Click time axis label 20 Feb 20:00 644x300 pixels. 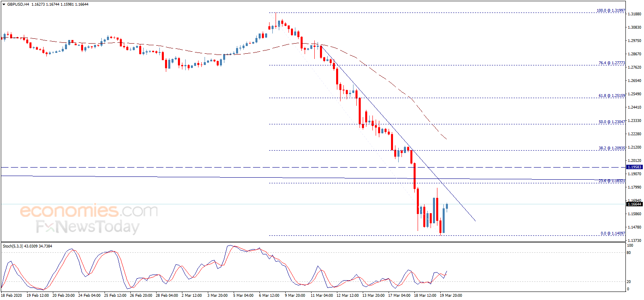click(63, 296)
